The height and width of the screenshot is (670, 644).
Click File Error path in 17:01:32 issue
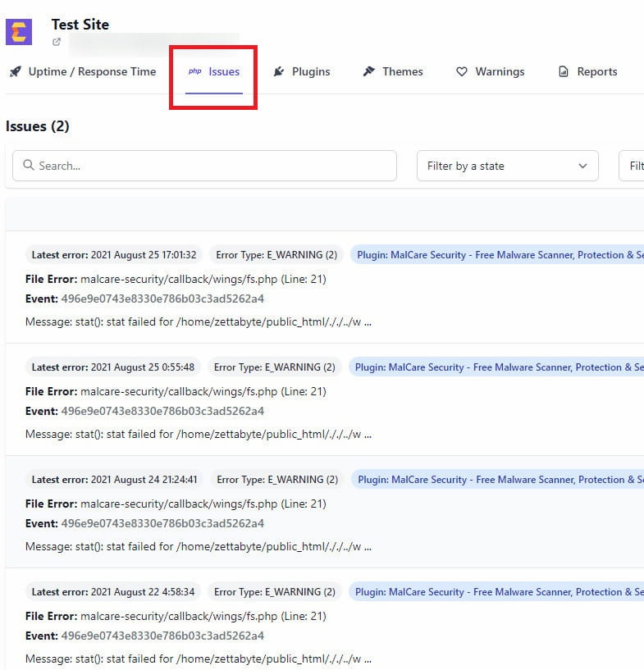tap(203, 279)
